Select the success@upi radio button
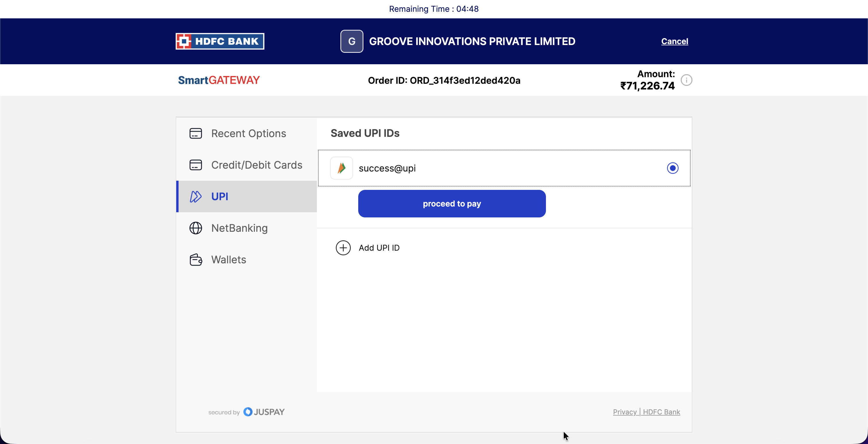The height and width of the screenshot is (444, 868). click(x=673, y=168)
